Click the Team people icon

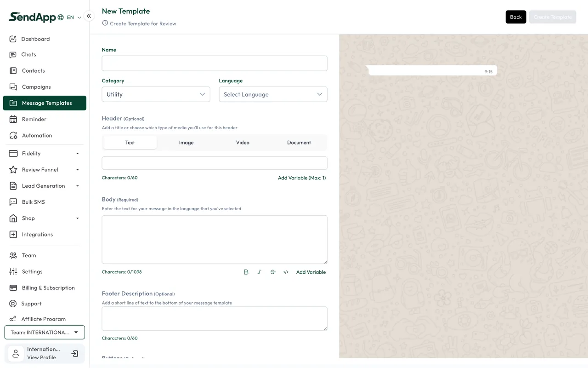(x=13, y=255)
